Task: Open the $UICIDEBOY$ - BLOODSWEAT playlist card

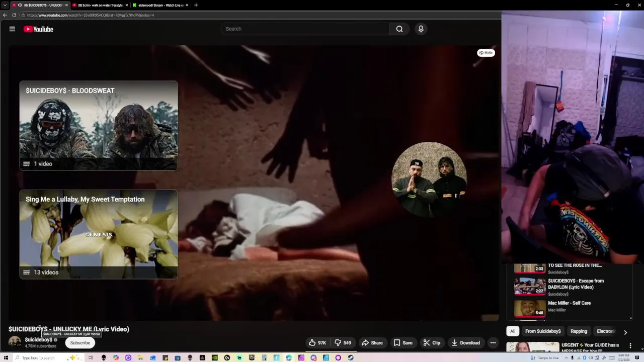Action: coord(99,125)
